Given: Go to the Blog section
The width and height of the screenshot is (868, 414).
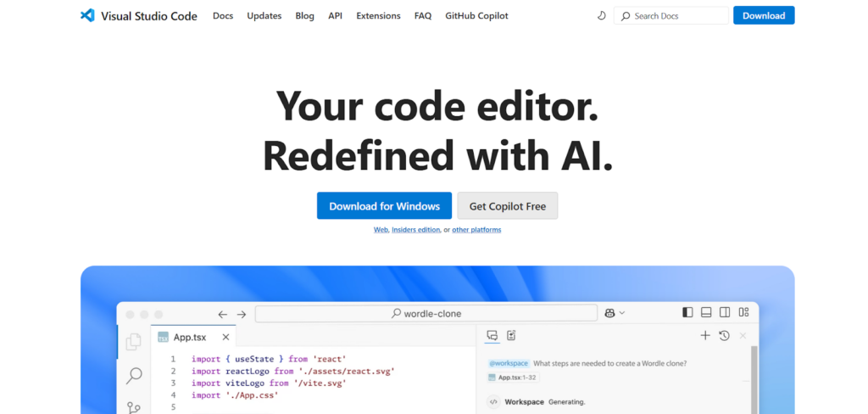Looking at the screenshot, I should pos(304,16).
